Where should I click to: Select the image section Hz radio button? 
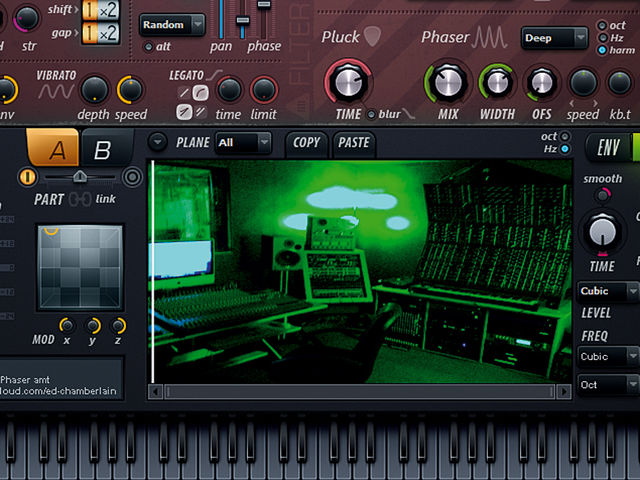coord(565,149)
